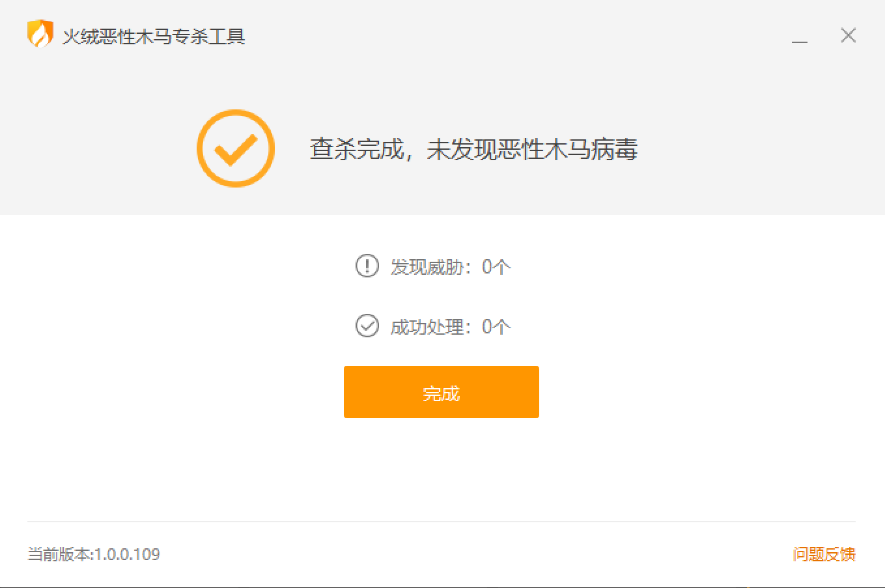Click the 0个 count after 成功处理
This screenshot has height=588, width=885.
[496, 326]
